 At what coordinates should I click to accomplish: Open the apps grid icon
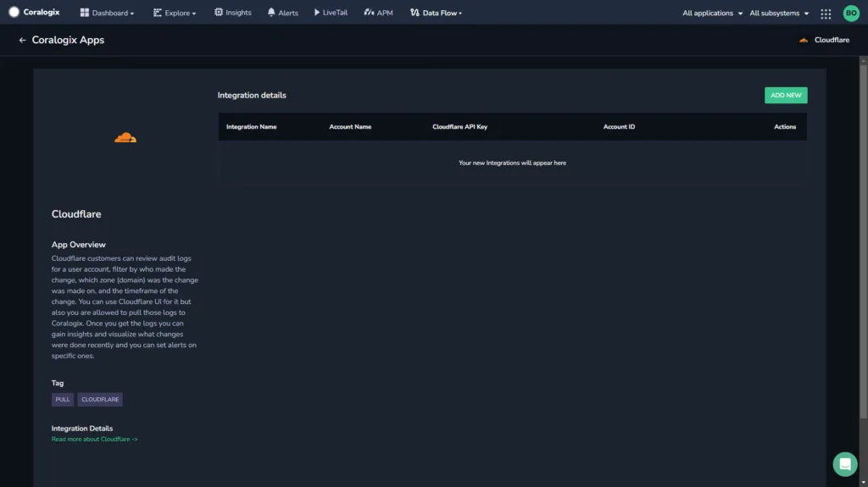826,14
